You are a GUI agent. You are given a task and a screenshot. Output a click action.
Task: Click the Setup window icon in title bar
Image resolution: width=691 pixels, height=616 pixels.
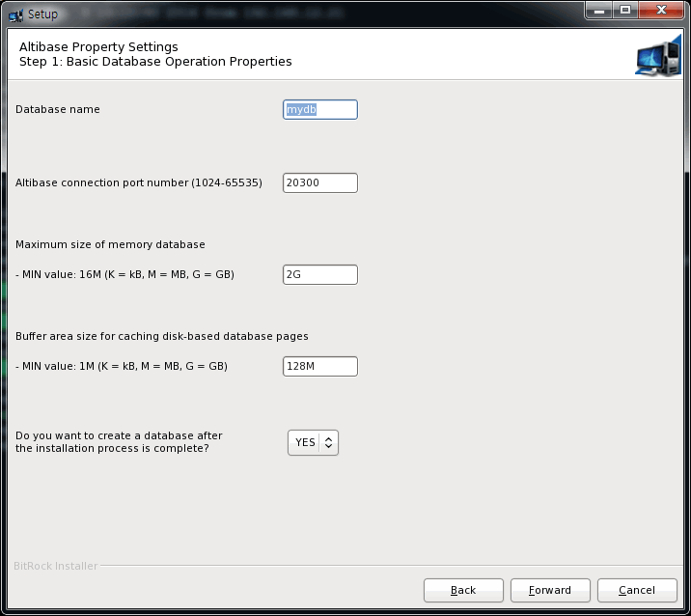click(x=15, y=14)
